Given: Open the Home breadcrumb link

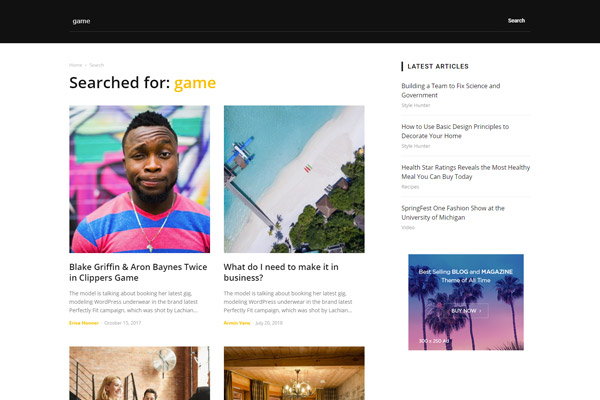Looking at the screenshot, I should tap(75, 65).
